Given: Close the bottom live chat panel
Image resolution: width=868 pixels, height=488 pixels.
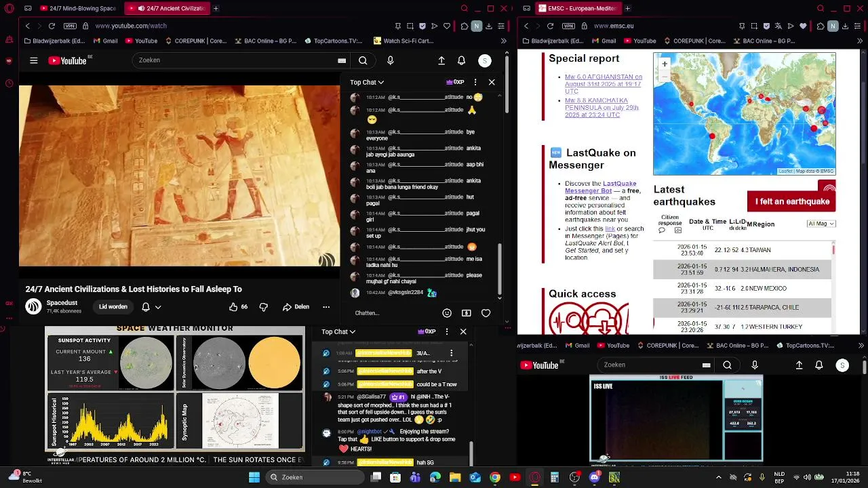Looking at the screenshot, I should [463, 331].
